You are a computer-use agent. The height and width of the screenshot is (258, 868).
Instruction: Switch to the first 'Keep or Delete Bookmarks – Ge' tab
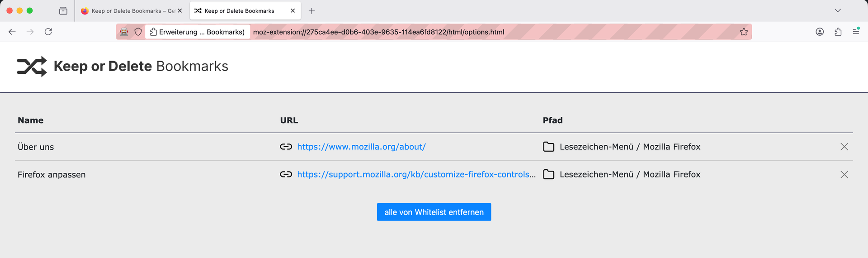click(x=129, y=11)
